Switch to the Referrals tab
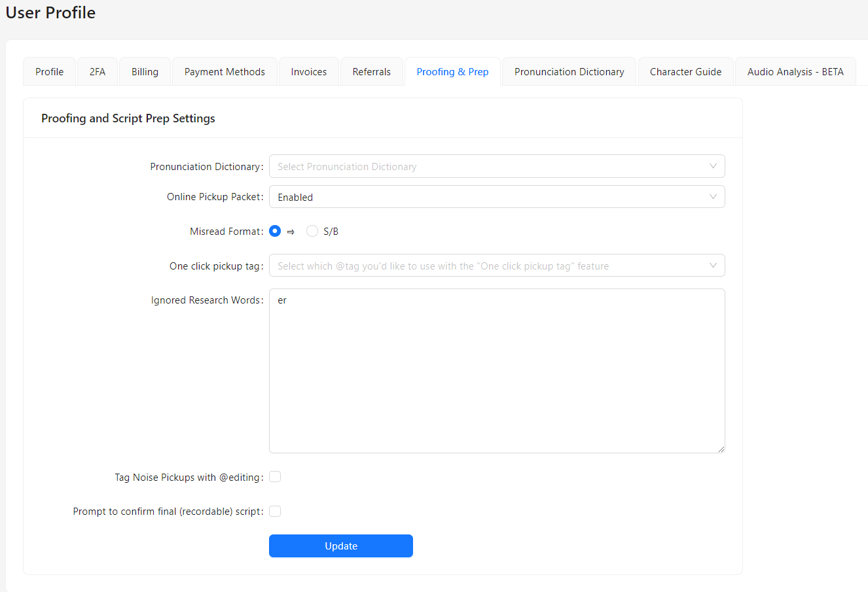The height and width of the screenshot is (592, 868). [x=371, y=71]
